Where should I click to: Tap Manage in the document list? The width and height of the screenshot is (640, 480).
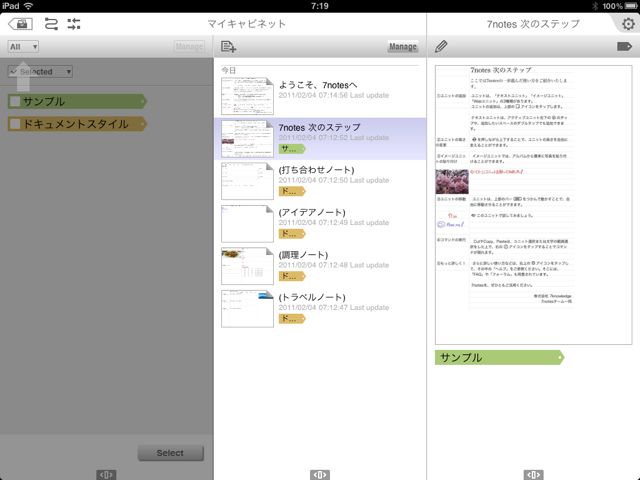(402, 47)
